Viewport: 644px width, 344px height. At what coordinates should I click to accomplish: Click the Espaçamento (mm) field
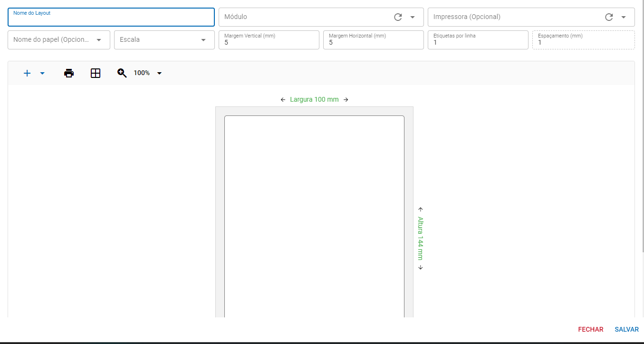click(583, 42)
